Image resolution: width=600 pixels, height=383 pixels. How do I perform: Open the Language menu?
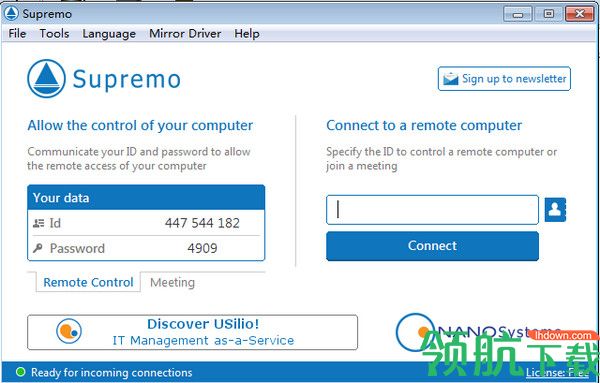coord(109,34)
